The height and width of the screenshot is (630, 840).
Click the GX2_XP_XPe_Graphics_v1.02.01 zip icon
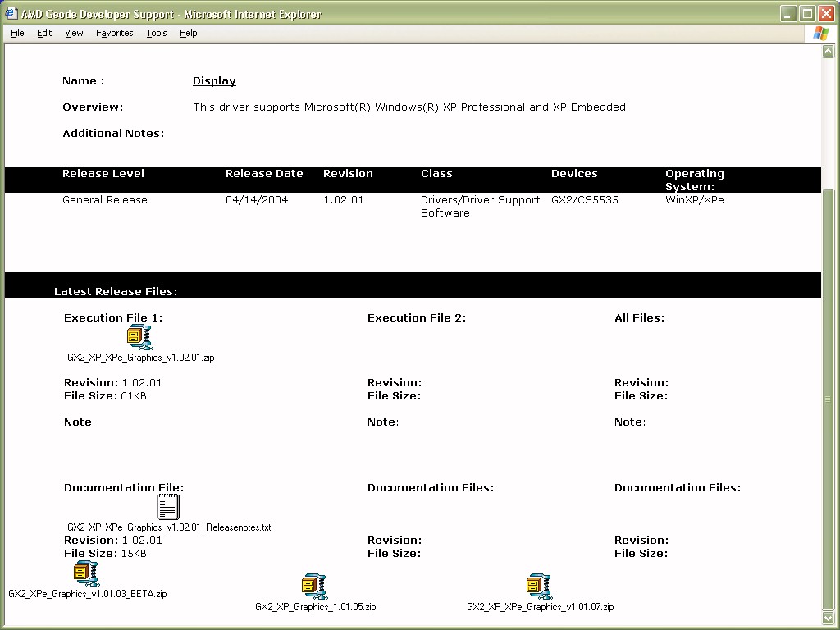(140, 337)
